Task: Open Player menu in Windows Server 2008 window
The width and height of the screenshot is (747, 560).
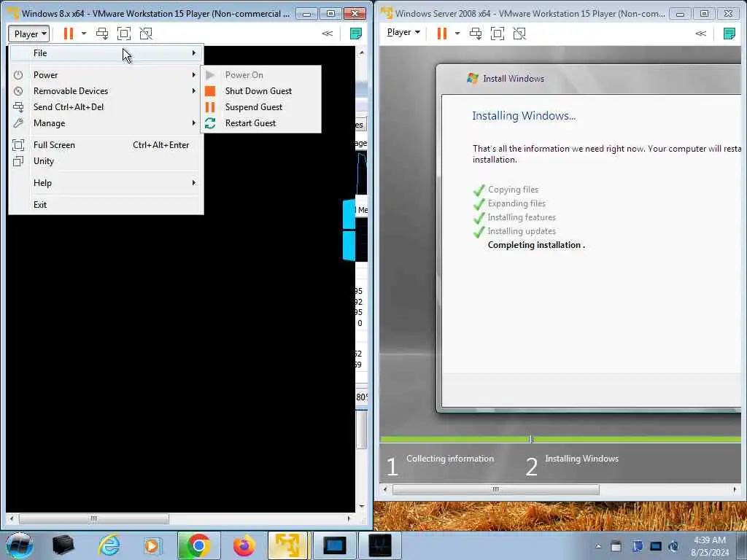Action: coord(403,32)
